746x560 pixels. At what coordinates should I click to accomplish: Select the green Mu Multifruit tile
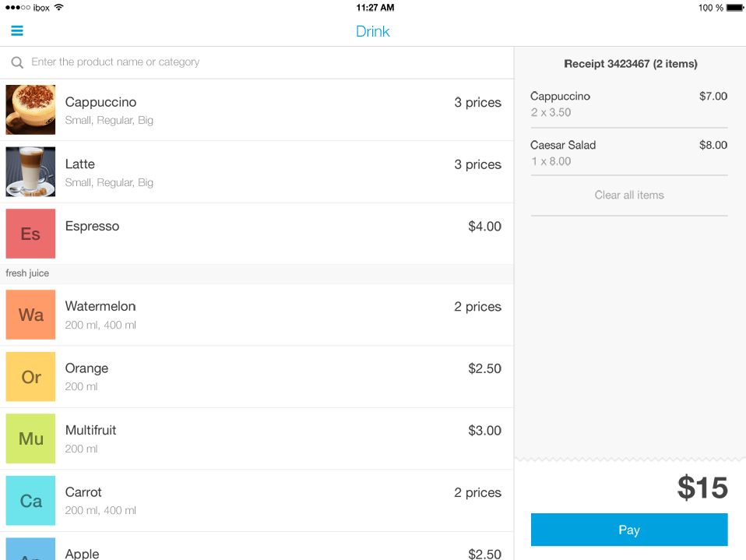coord(30,438)
